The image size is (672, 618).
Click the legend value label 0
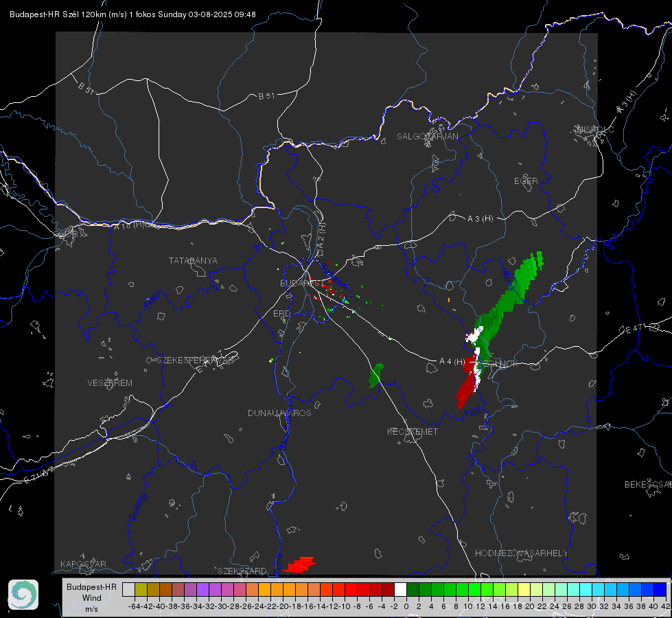(406, 606)
